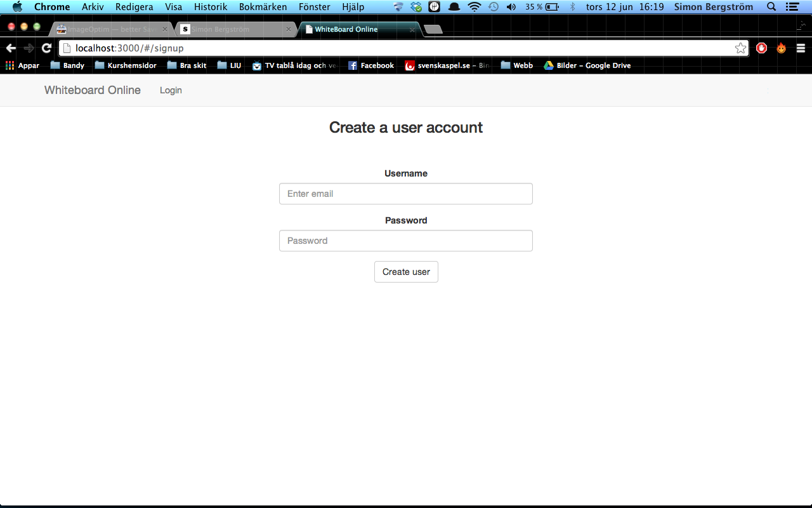Go to the Login page link

(171, 90)
